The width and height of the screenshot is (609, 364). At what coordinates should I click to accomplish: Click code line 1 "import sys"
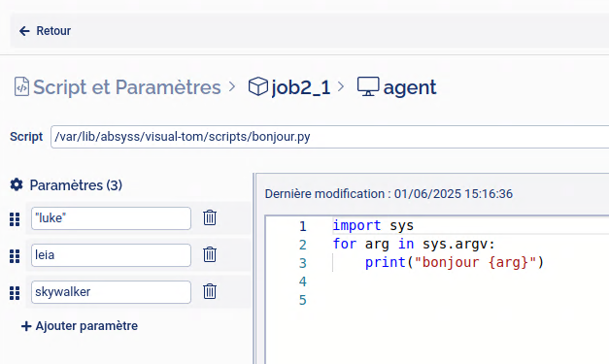click(373, 225)
